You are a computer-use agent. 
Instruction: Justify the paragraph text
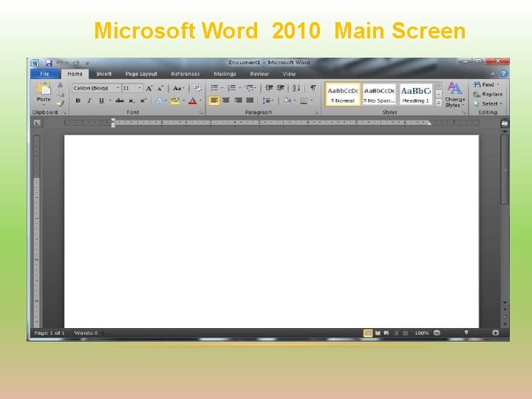(250, 100)
